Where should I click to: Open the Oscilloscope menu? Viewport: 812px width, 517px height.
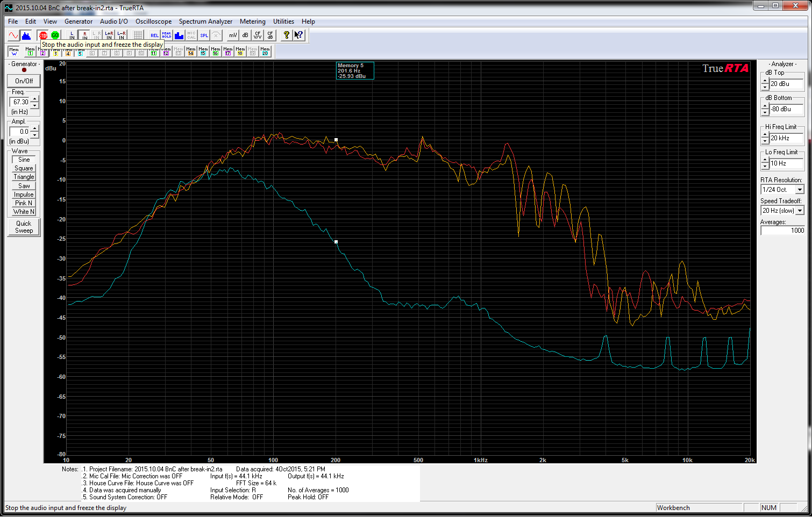[x=153, y=21]
